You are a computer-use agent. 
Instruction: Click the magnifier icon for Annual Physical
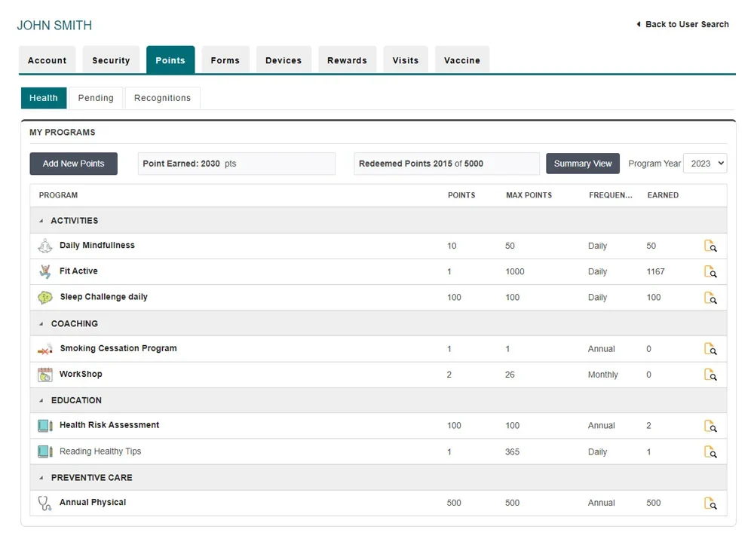coord(710,503)
